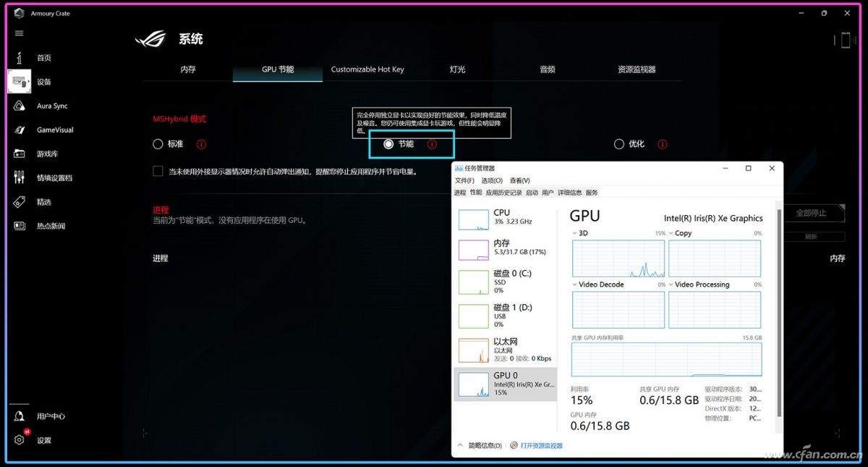
Task: Switch to the Customizable Hot Key tab
Action: [x=367, y=70]
